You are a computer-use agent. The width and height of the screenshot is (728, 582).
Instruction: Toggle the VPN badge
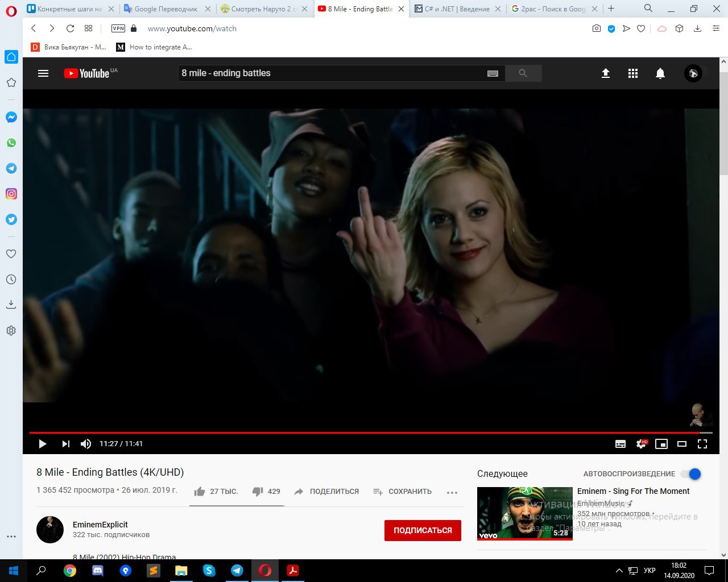[118, 28]
